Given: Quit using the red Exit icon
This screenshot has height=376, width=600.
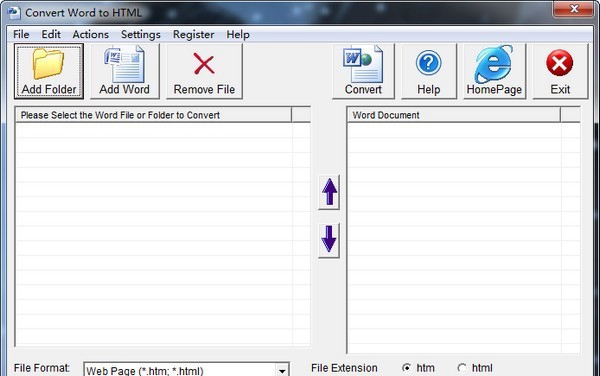Looking at the screenshot, I should click(x=560, y=71).
